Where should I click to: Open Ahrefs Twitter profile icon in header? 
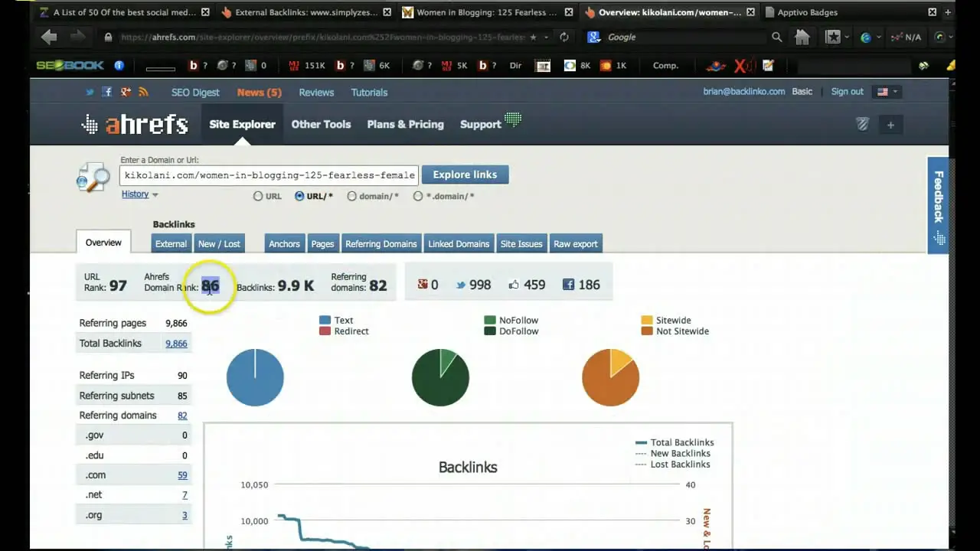pyautogui.click(x=90, y=92)
